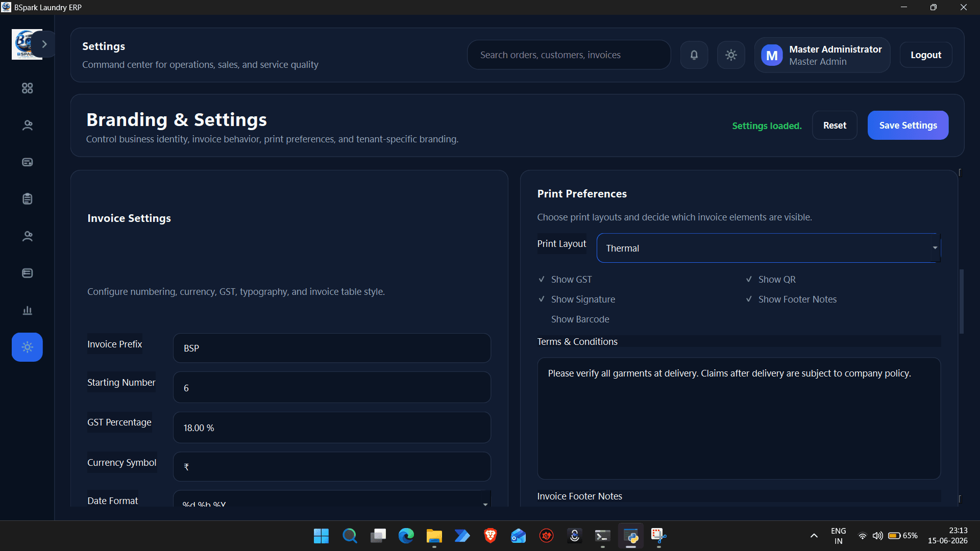Click the Terms & Conditions text area
The image size is (980, 551).
(739, 418)
